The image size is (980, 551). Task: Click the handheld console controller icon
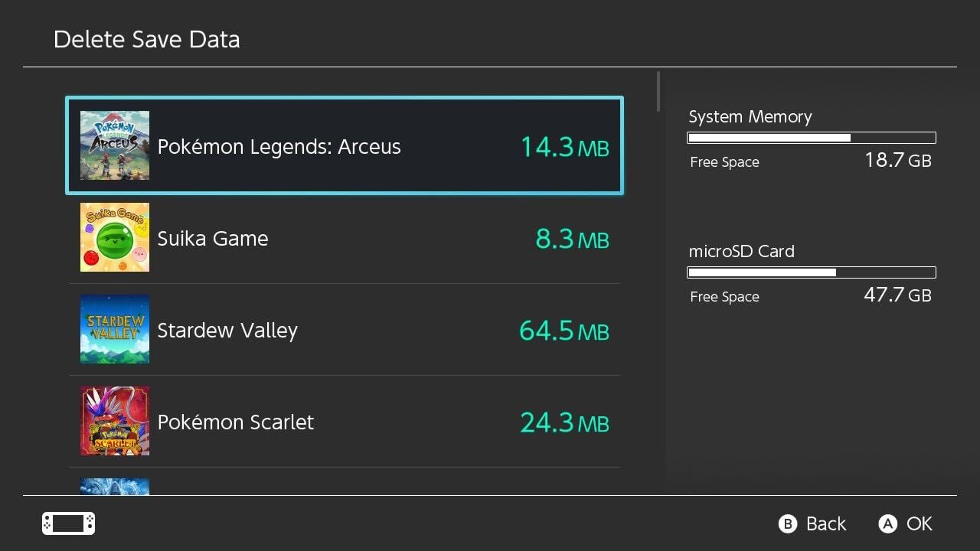click(68, 523)
